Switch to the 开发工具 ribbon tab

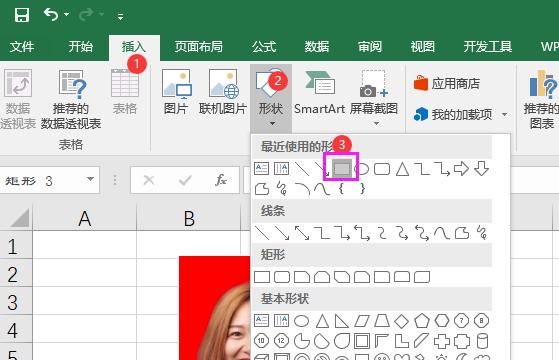(x=488, y=47)
